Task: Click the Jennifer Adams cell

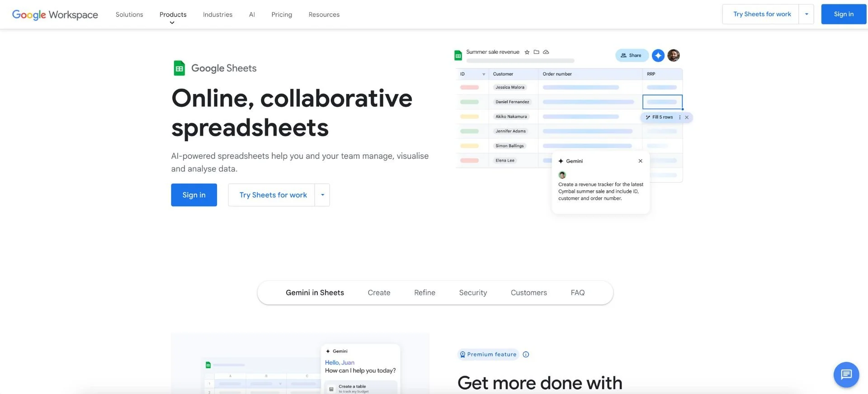Action: pos(510,131)
